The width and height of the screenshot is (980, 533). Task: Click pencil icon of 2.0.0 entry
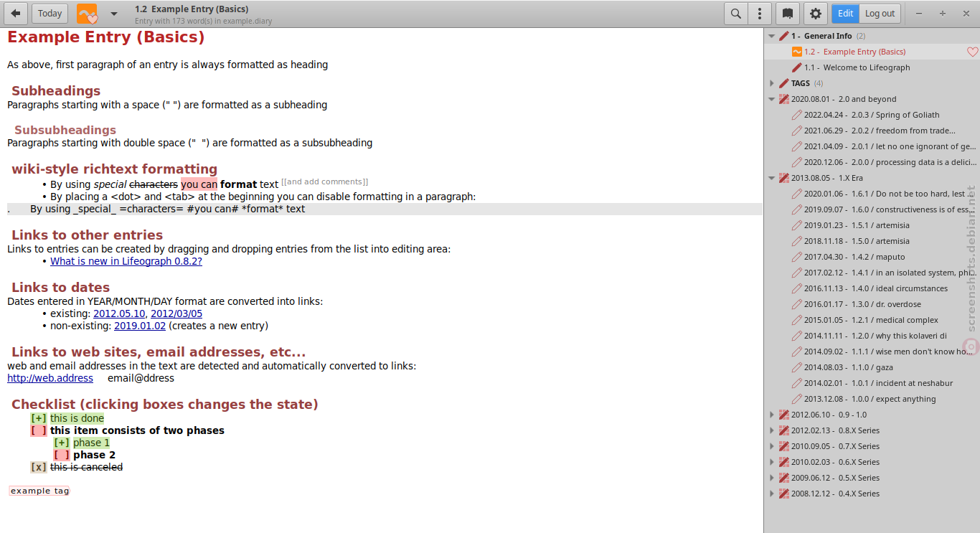pyautogui.click(x=796, y=162)
